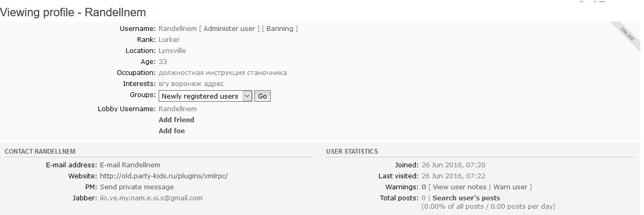Click Send private message
The height and width of the screenshot is (215, 644).
pyautogui.click(x=137, y=187)
